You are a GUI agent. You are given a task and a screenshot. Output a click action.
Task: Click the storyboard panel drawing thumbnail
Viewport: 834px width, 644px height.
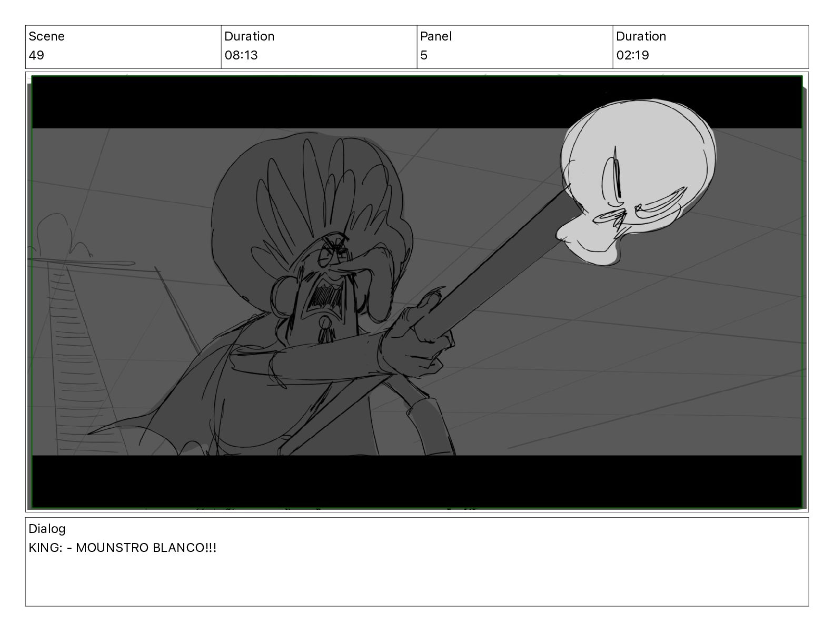[417, 292]
